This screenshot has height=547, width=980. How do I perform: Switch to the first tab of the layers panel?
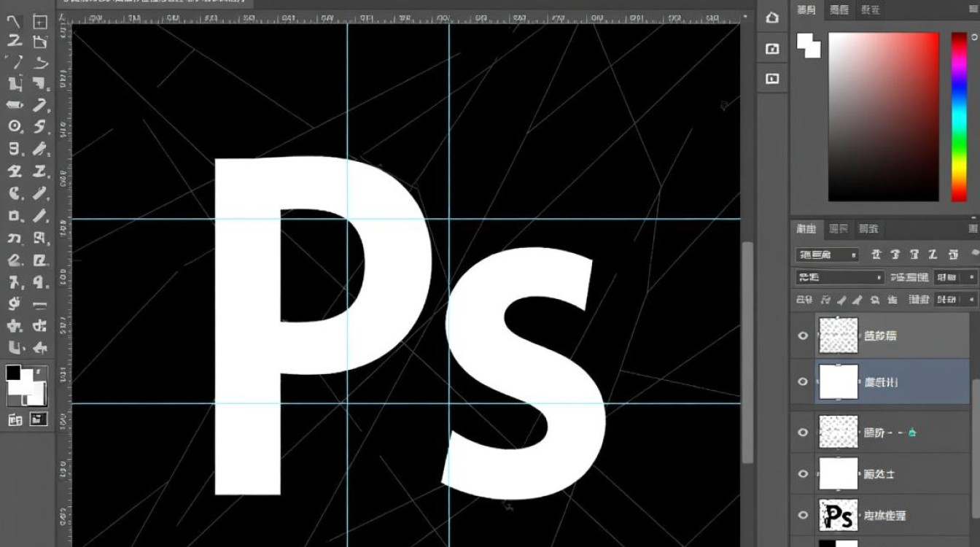[x=806, y=229]
